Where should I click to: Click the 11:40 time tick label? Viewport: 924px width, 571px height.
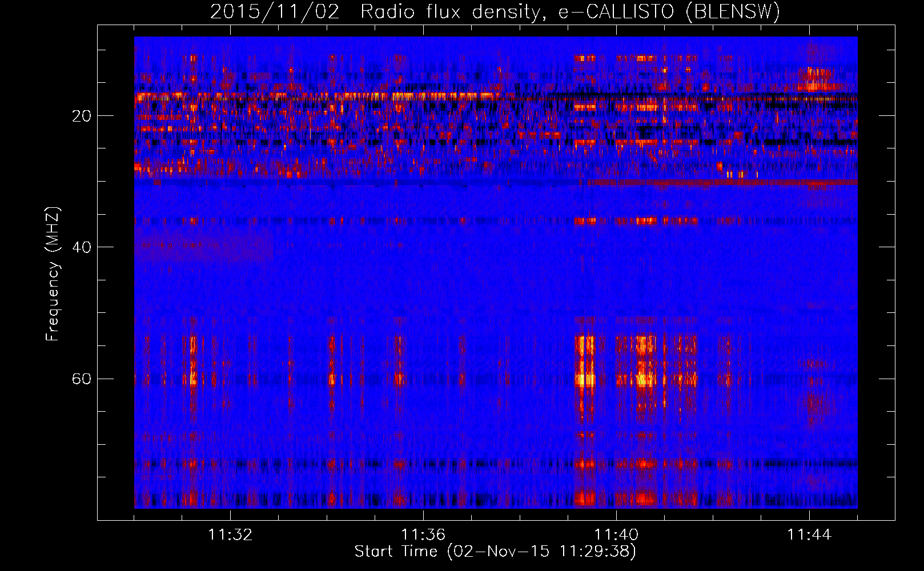click(x=616, y=535)
